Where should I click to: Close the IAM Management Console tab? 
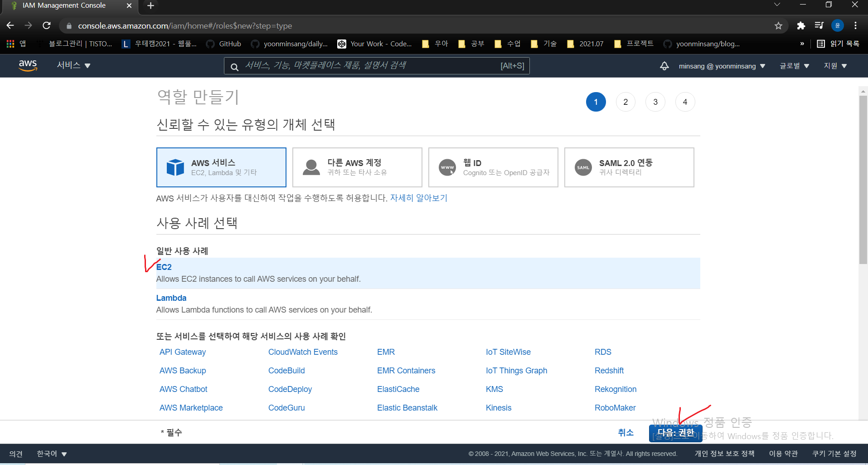[x=129, y=5]
